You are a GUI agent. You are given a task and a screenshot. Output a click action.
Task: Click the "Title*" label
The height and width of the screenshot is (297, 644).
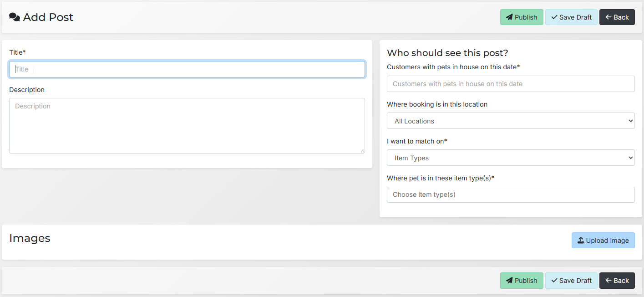tap(17, 52)
